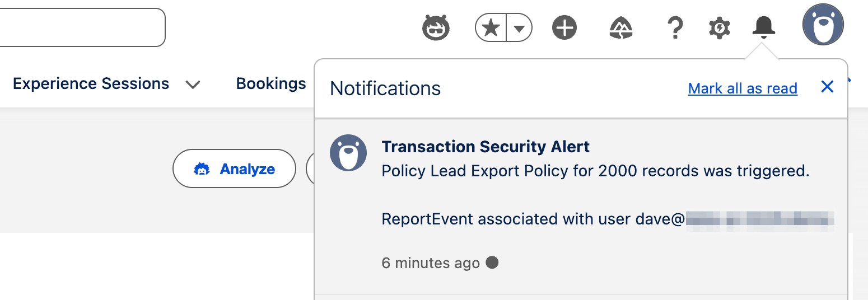Click the notification sender avatar
Image resolution: width=868 pixels, height=300 pixels.
[x=348, y=152]
